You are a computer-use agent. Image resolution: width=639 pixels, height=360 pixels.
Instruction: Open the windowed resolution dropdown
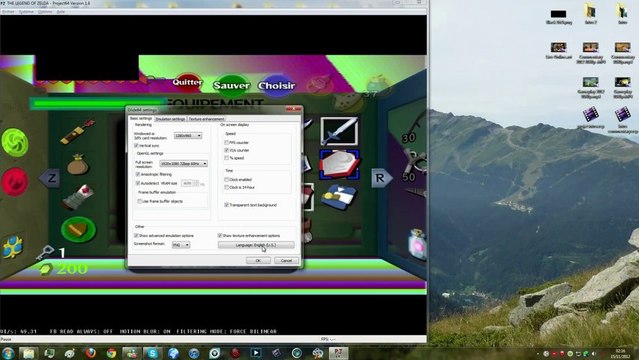point(188,135)
